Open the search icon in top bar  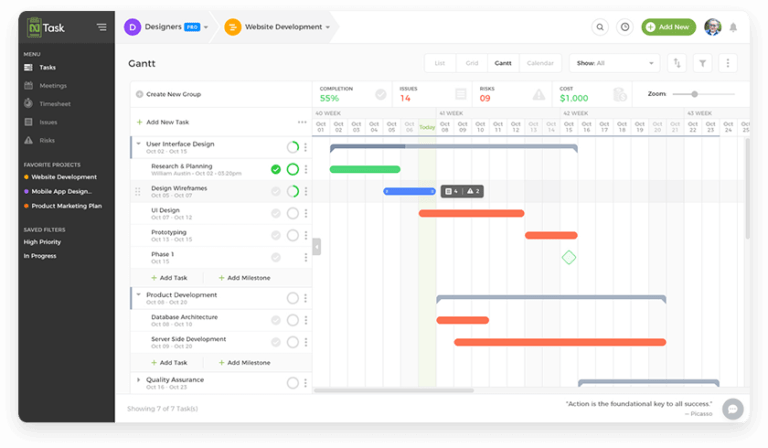coord(600,27)
